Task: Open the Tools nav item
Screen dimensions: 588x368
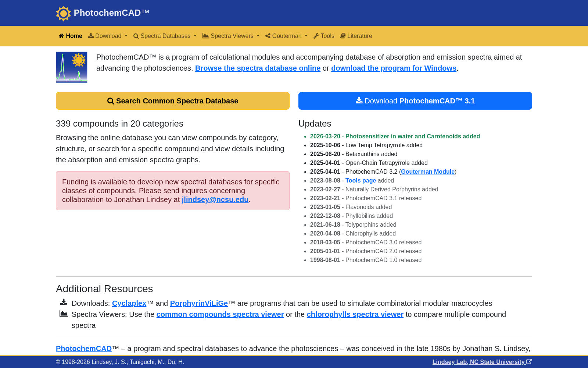Action: point(324,36)
